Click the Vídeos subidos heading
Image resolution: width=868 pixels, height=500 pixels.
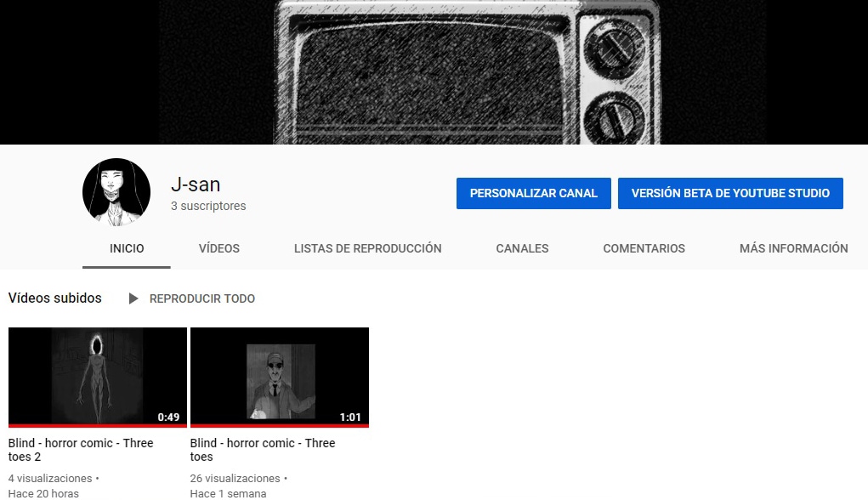coord(54,298)
